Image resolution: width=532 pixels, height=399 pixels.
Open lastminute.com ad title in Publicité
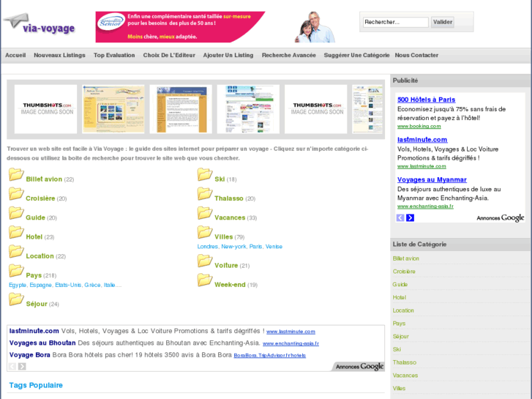[x=422, y=140]
